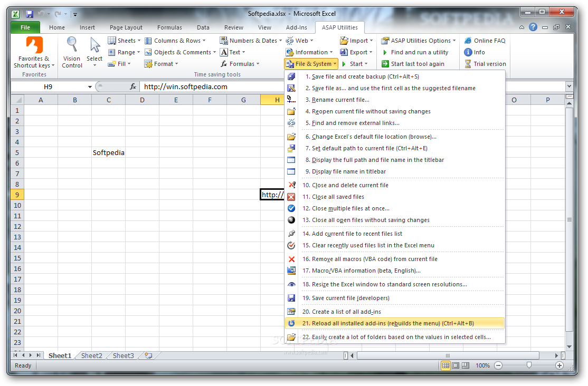Screen dimensions: 588x386
Task: Click the Reopen current file folder icon
Action: [291, 111]
